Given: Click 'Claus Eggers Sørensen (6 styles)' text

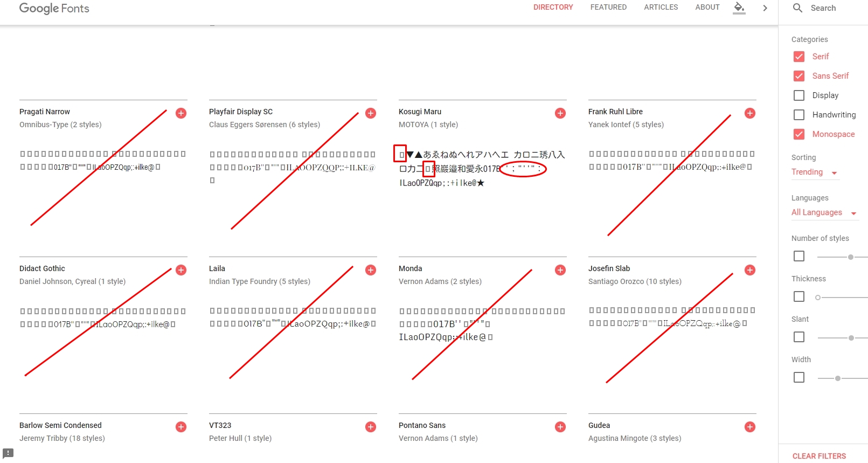Looking at the screenshot, I should 265,125.
